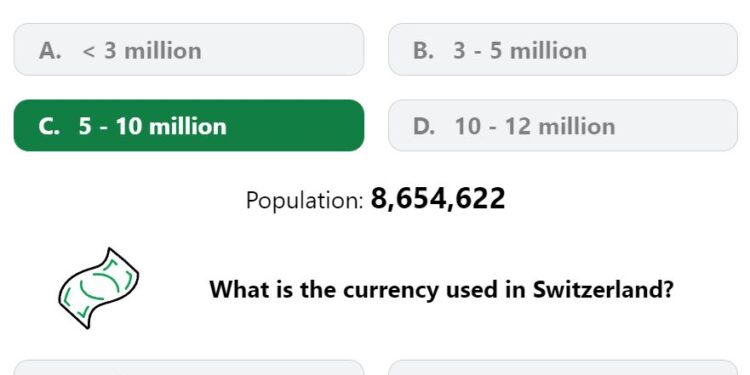Pick answer D. 10 - 12 million
The image size is (750, 375).
563,125
